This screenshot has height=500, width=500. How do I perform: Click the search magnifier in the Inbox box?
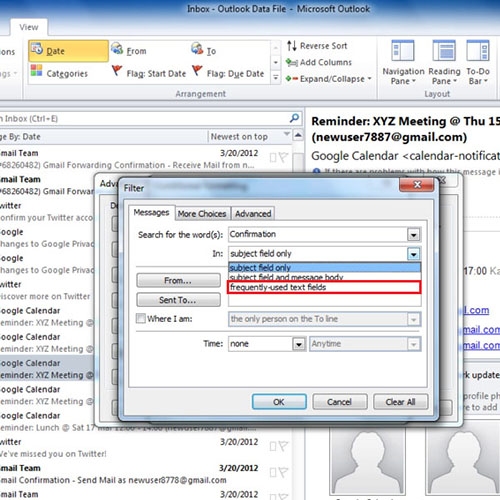[294, 118]
